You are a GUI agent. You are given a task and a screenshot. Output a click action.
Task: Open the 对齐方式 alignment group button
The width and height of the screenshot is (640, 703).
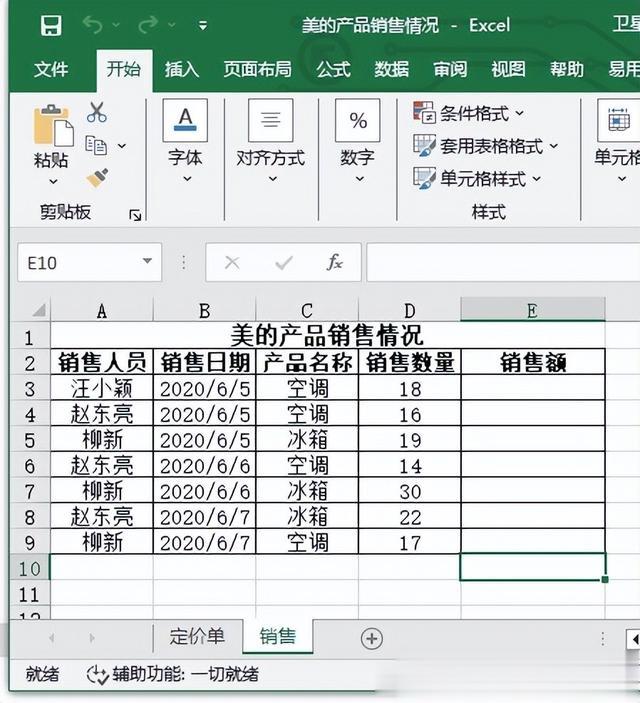(271, 121)
